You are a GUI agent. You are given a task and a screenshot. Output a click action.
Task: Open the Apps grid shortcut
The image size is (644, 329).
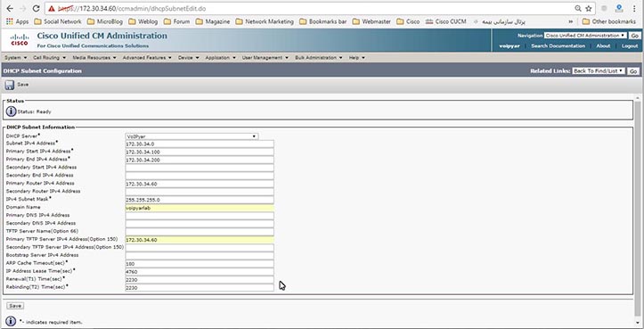tap(17, 21)
